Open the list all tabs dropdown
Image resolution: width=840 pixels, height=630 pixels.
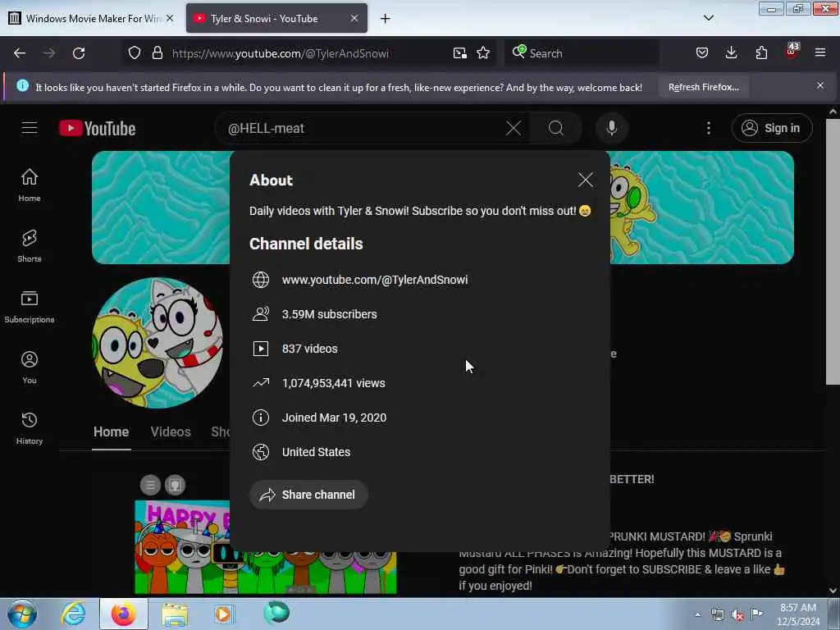pos(709,18)
